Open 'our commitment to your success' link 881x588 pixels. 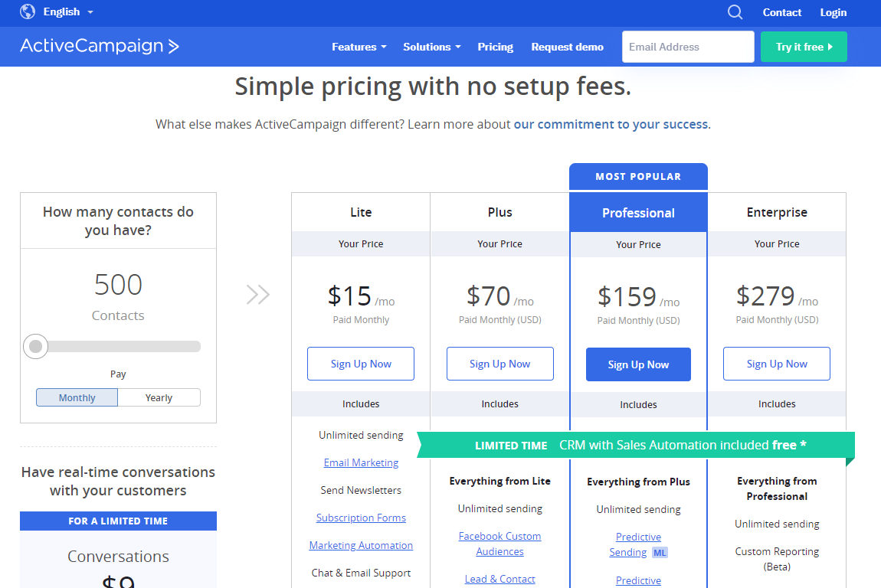coord(610,124)
